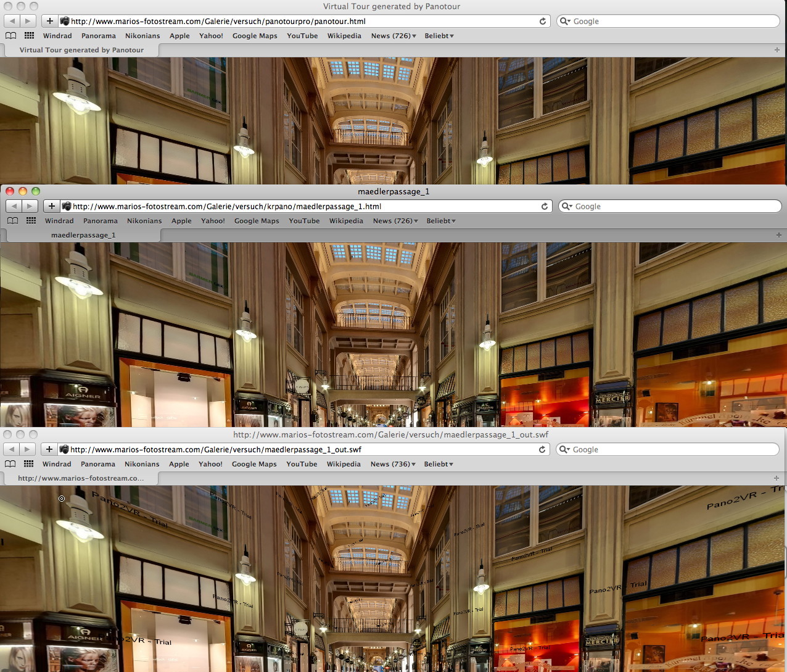Open Top Sites grid in the maedlerpassage_1 window

tap(31, 221)
